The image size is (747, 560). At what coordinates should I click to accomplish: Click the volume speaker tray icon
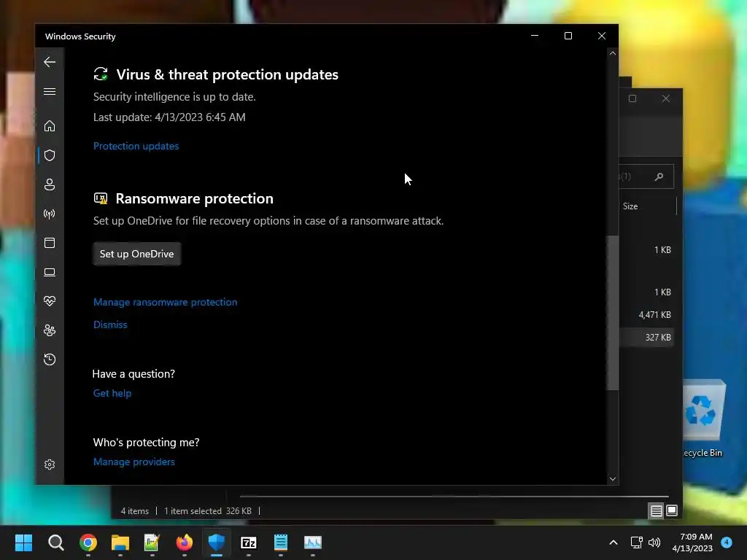point(654,542)
